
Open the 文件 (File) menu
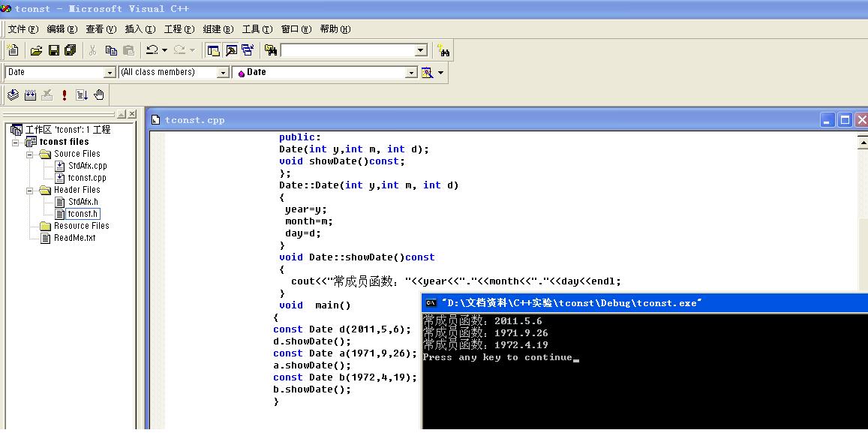[x=23, y=29]
